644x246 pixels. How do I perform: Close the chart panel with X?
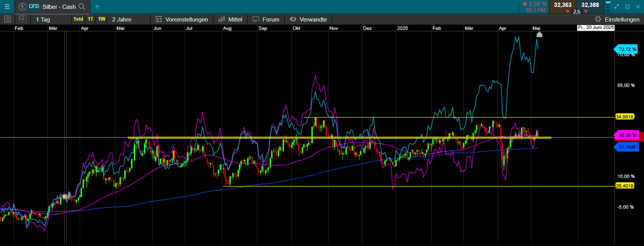pos(638,7)
